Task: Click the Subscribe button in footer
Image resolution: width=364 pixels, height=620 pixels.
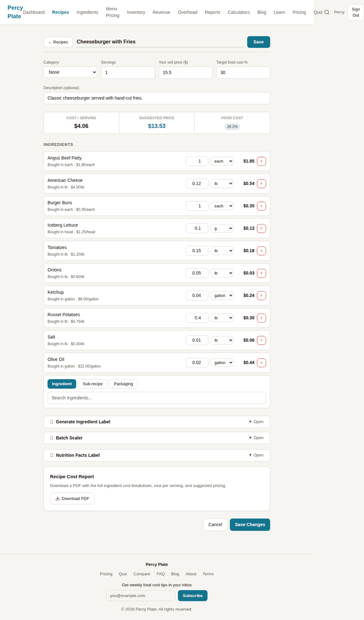Action: (x=192, y=595)
